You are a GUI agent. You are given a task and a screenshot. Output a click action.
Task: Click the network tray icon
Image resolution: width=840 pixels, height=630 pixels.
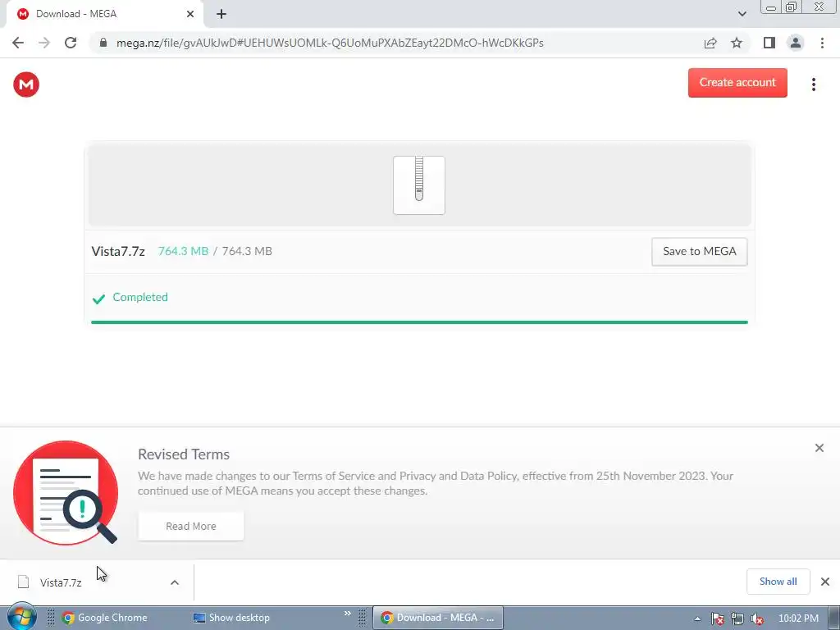click(737, 619)
